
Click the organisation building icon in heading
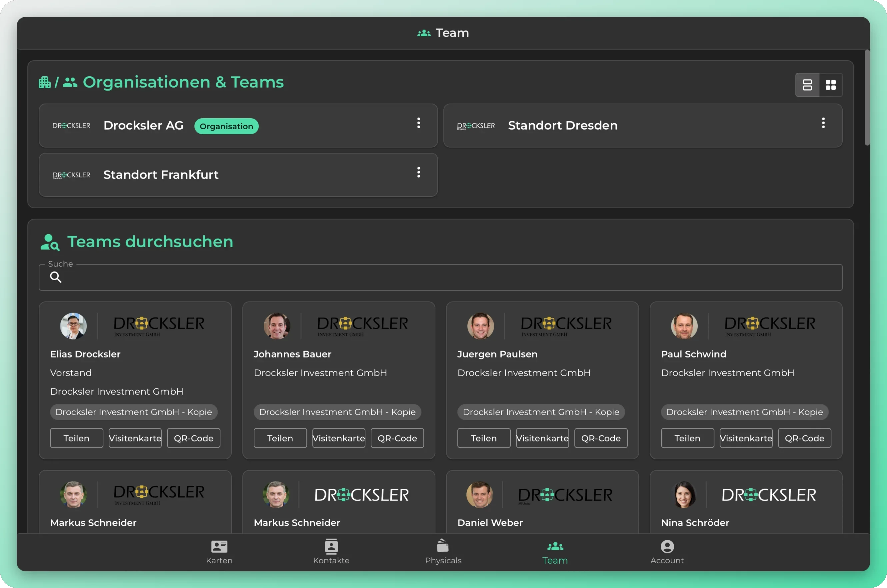tap(45, 82)
